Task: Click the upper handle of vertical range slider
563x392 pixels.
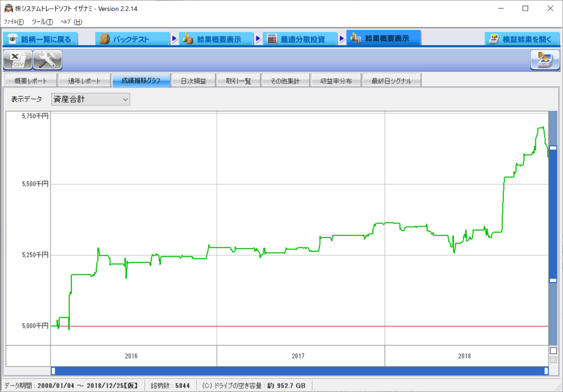Action: (553, 148)
